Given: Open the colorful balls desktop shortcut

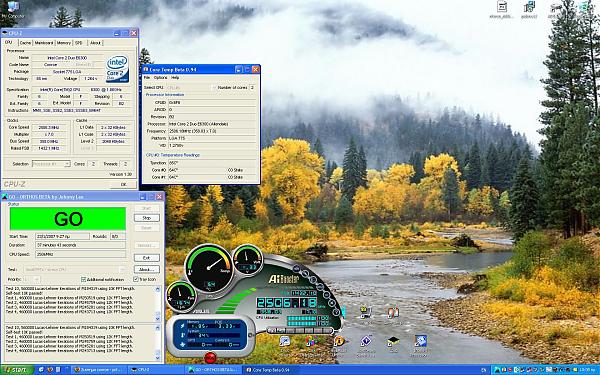Looking at the screenshot, I should tap(311, 341).
